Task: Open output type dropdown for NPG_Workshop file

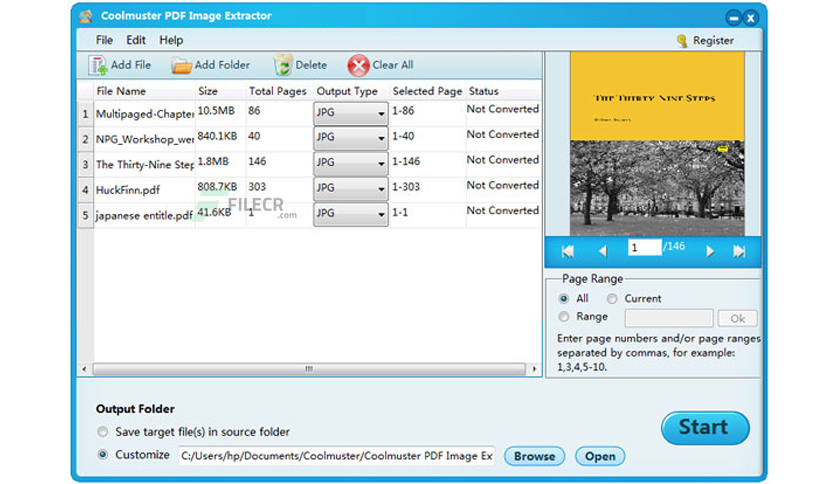Action: point(350,138)
